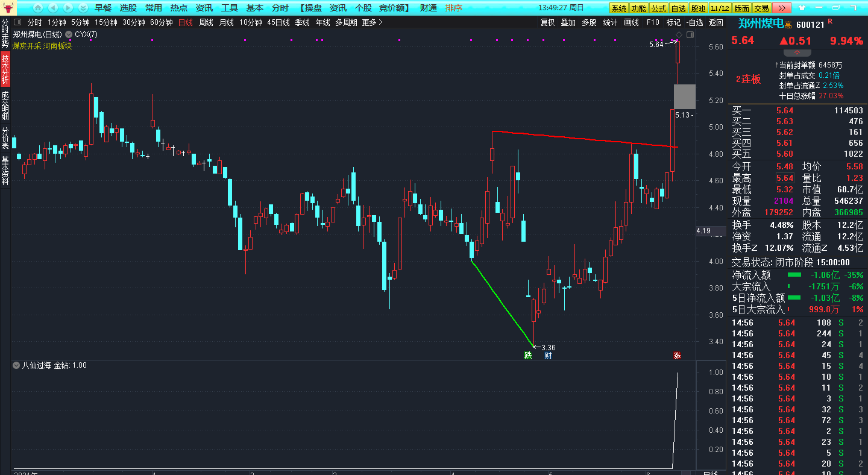Click the skin shirt icon in title bar

click(x=802, y=8)
